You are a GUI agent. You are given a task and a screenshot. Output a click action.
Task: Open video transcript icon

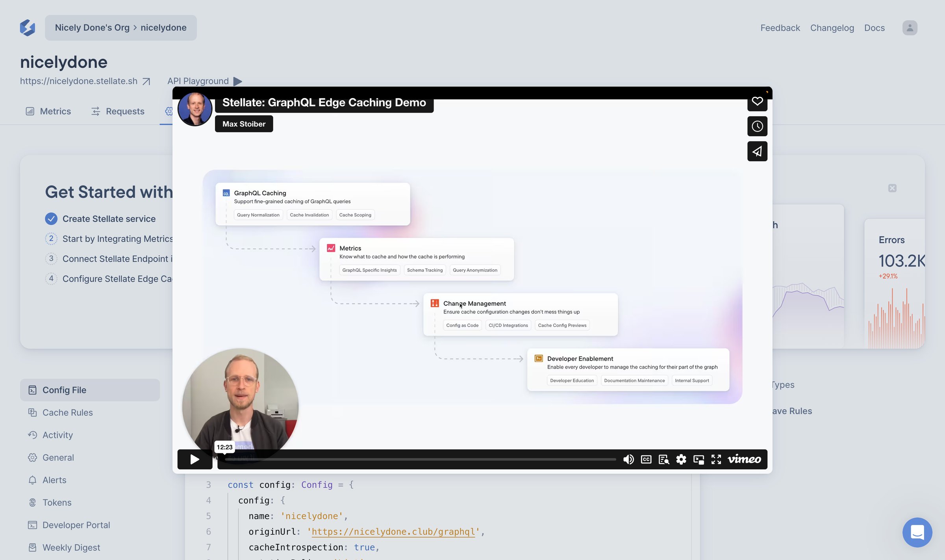click(663, 459)
